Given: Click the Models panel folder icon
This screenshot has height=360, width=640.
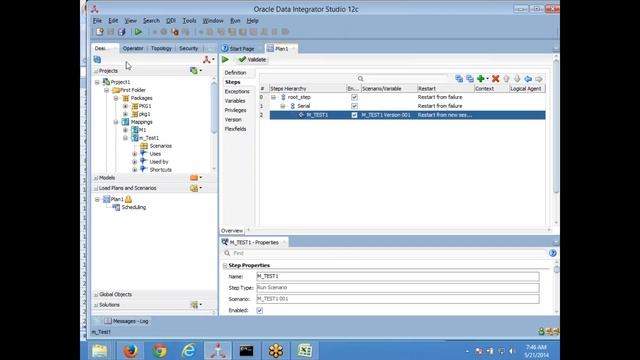Looking at the screenshot, I should pyautogui.click(x=195, y=178).
